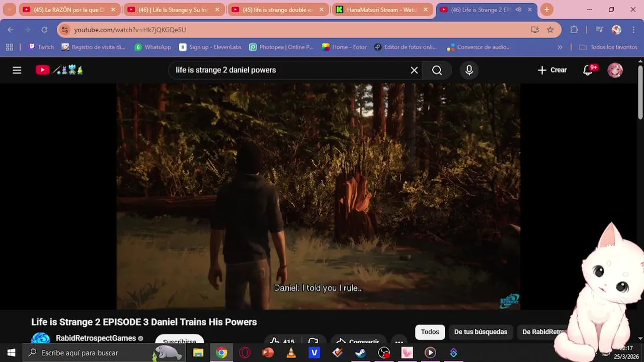The height and width of the screenshot is (362, 644).
Task: Open Opera browser from the taskbar
Action: [245, 353]
